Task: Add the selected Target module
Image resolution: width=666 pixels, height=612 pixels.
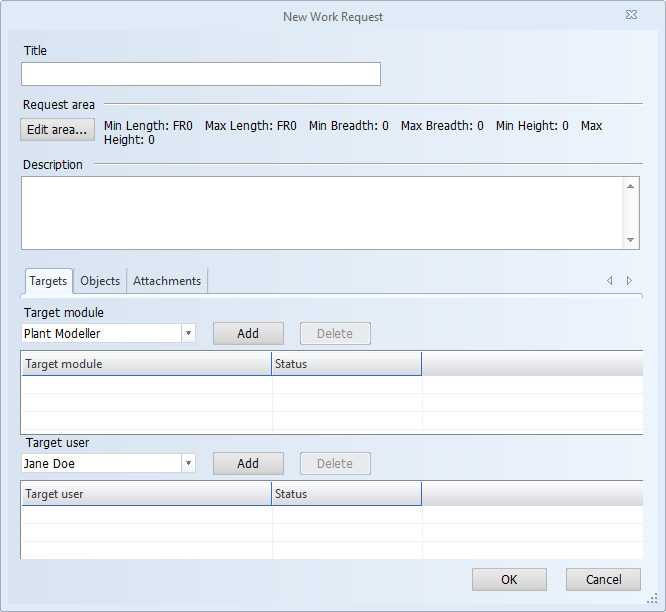Action: coord(248,334)
